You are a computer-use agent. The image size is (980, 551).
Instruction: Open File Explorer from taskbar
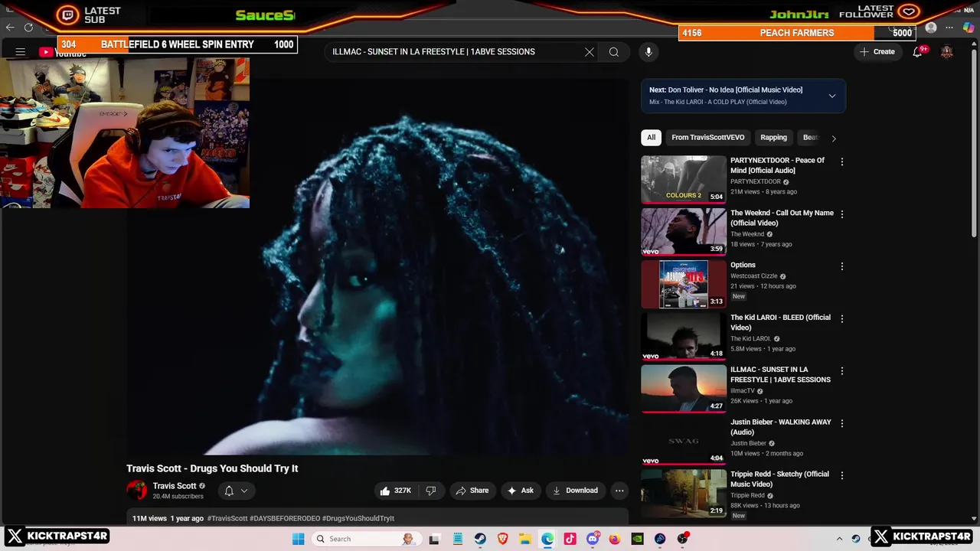[x=525, y=539]
